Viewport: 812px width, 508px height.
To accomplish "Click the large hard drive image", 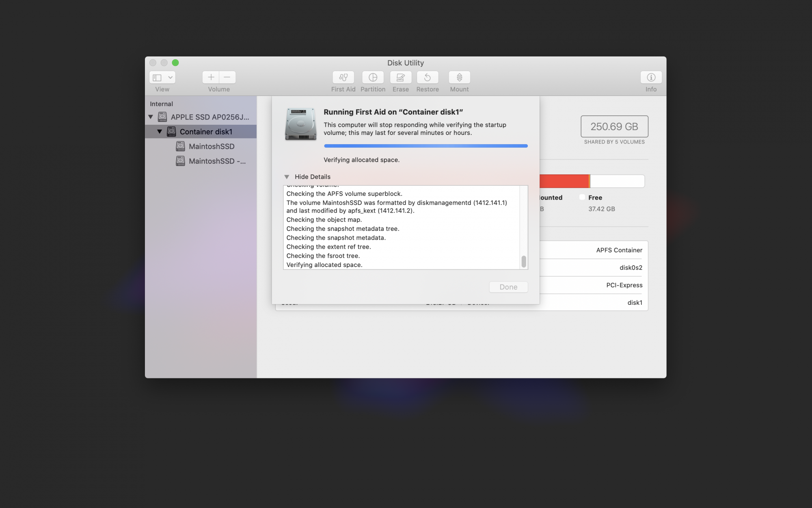I will pyautogui.click(x=300, y=124).
